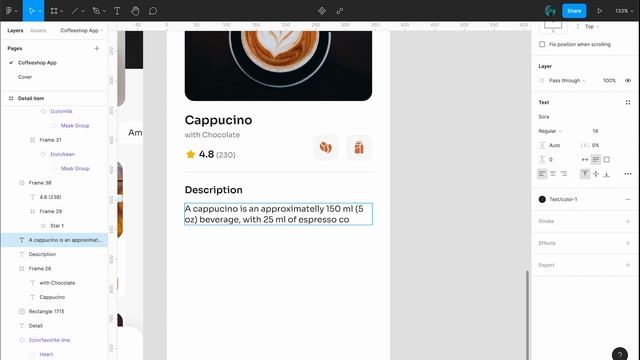
Task: Select the Star 1 layer
Action: coord(57,226)
